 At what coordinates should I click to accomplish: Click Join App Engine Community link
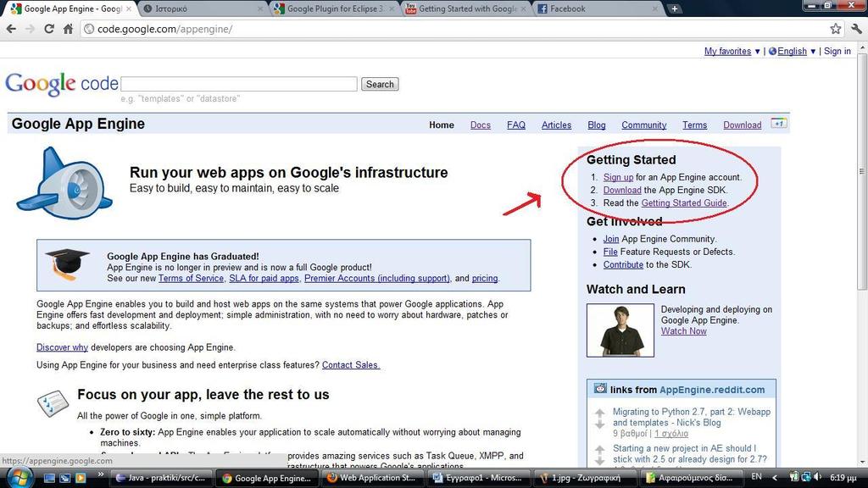[611, 239]
